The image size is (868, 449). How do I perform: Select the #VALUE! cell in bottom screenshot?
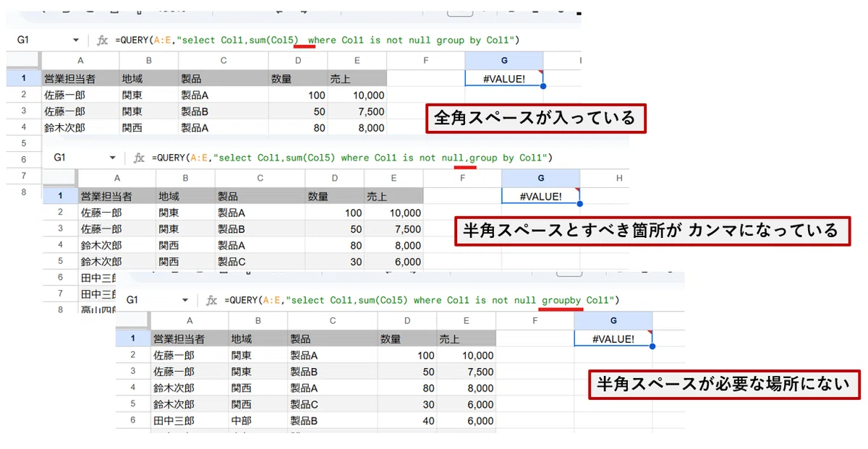click(x=613, y=338)
